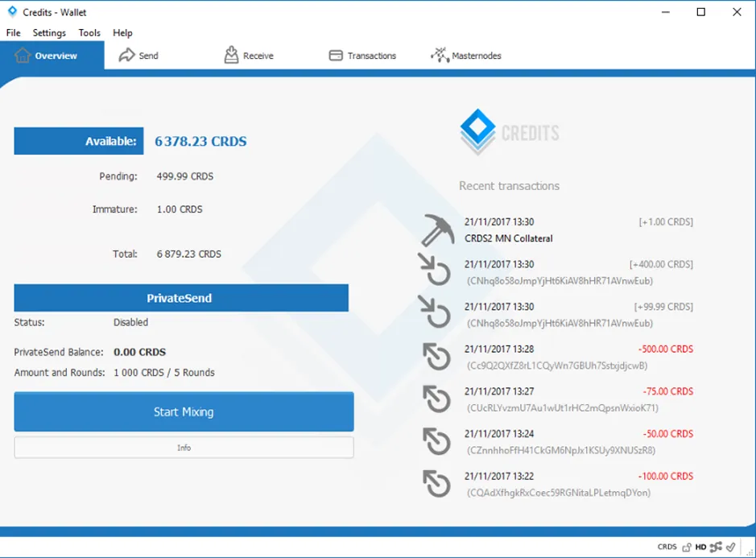Click address CUcRLYvzmU7Au1wUt1rHC2mQpsnWxioK71
756x558 pixels.
[562, 408]
